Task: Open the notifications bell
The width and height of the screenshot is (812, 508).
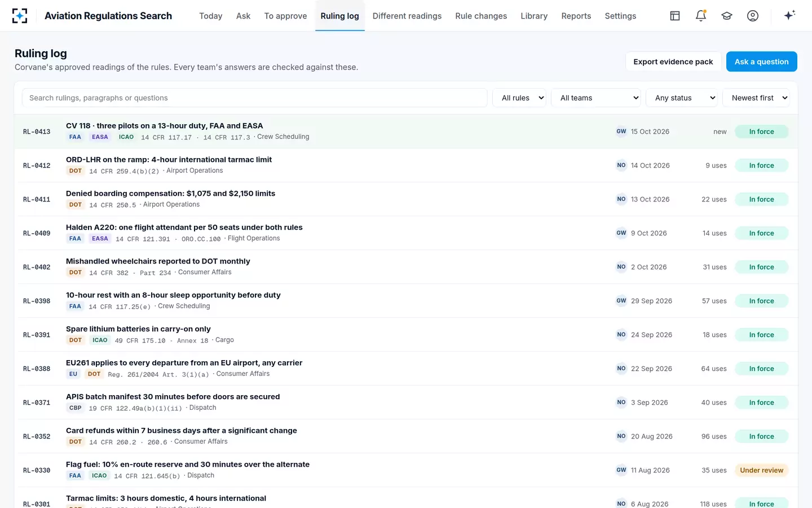Action: coord(701,16)
